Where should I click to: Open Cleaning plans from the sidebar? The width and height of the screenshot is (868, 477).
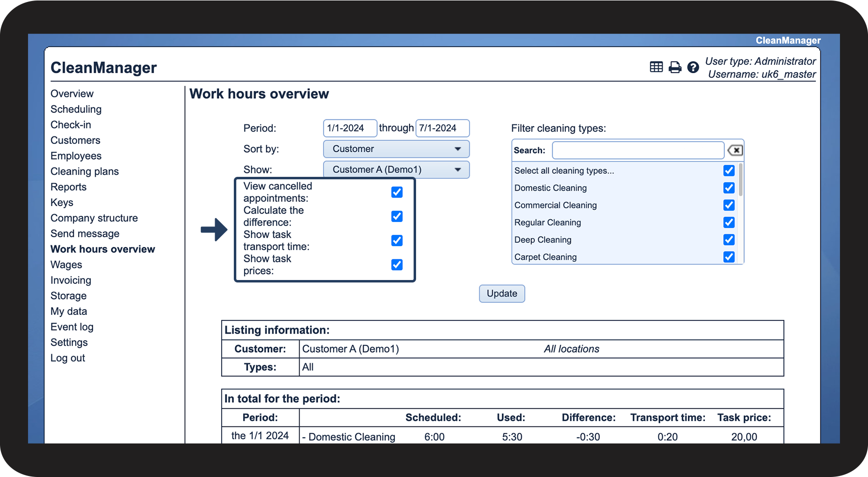(x=84, y=171)
